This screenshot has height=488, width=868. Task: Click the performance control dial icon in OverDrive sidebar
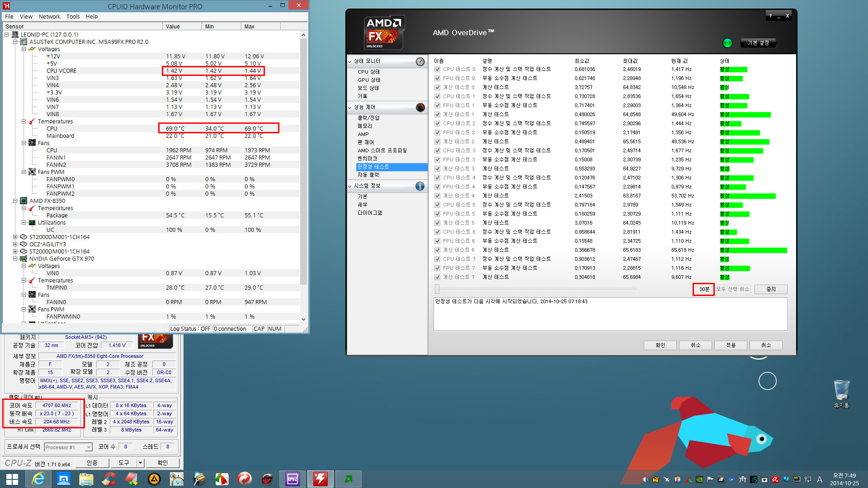(420, 108)
